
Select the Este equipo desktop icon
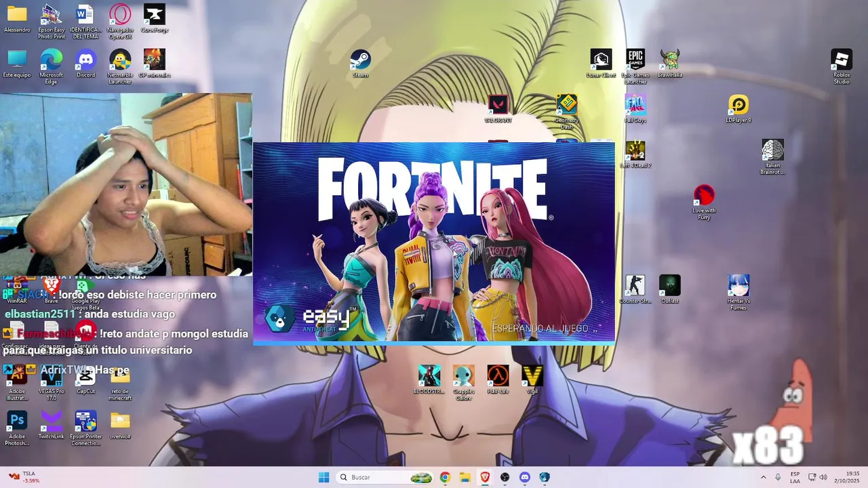pos(17,64)
